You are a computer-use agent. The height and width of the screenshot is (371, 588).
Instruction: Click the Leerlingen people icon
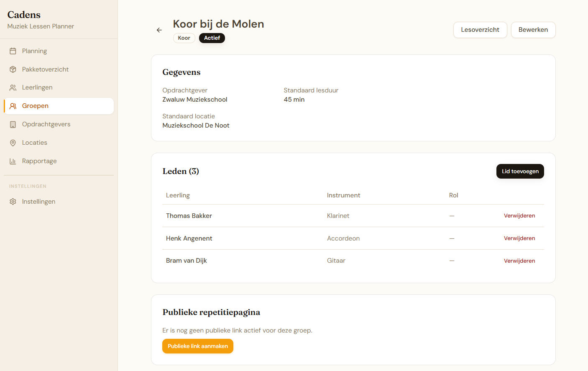tap(13, 87)
